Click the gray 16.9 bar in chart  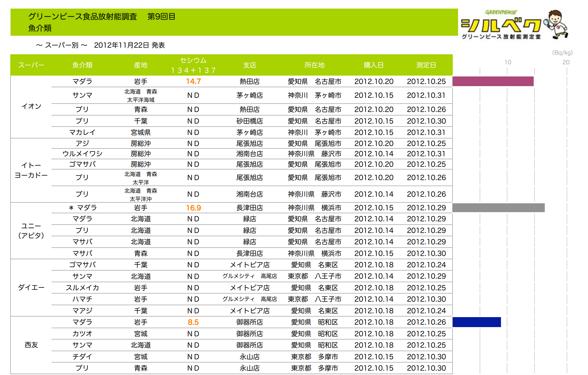pyautogui.click(x=498, y=208)
